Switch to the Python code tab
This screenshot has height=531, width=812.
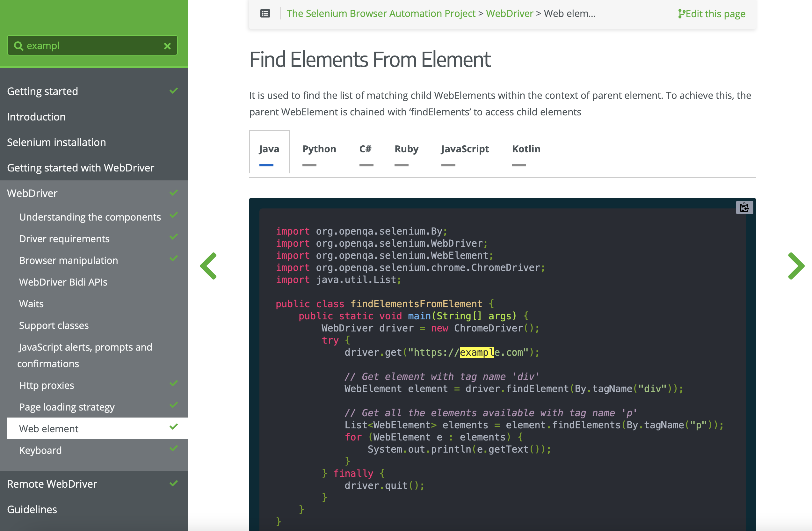[319, 149]
